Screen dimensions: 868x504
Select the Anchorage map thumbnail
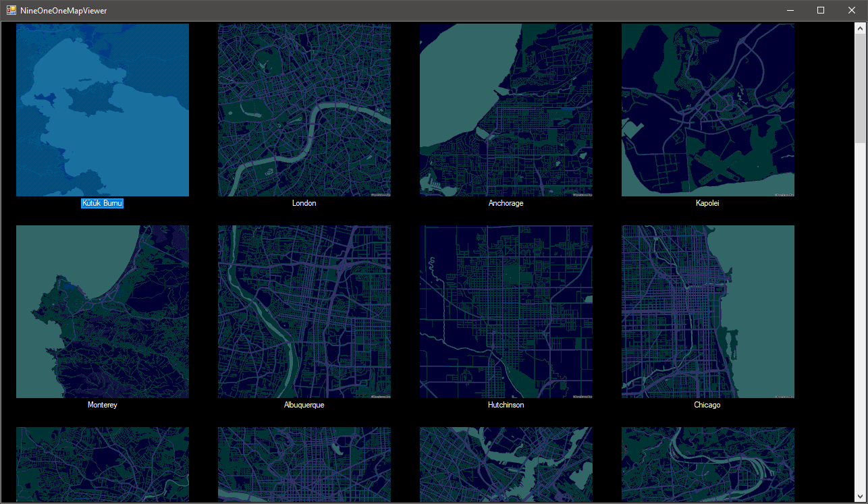pos(506,110)
